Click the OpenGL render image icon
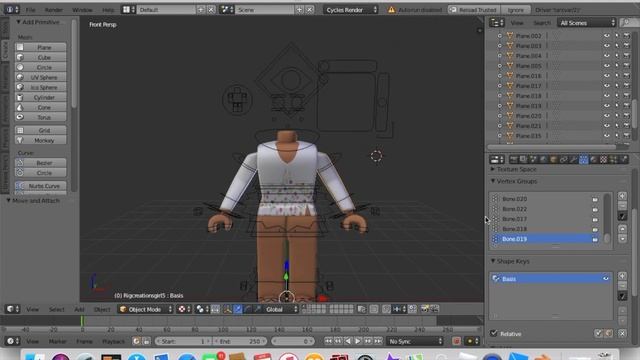 click(x=425, y=309)
